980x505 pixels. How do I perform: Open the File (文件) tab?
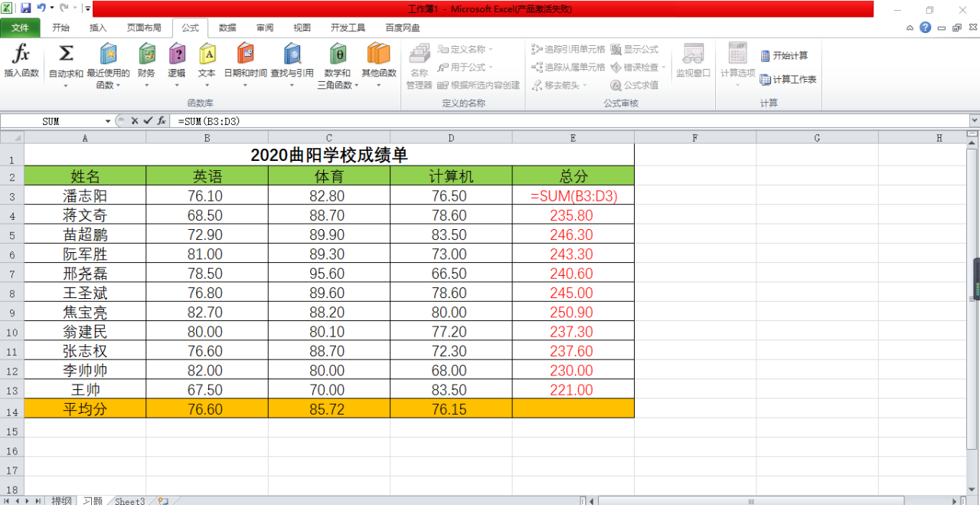point(20,28)
